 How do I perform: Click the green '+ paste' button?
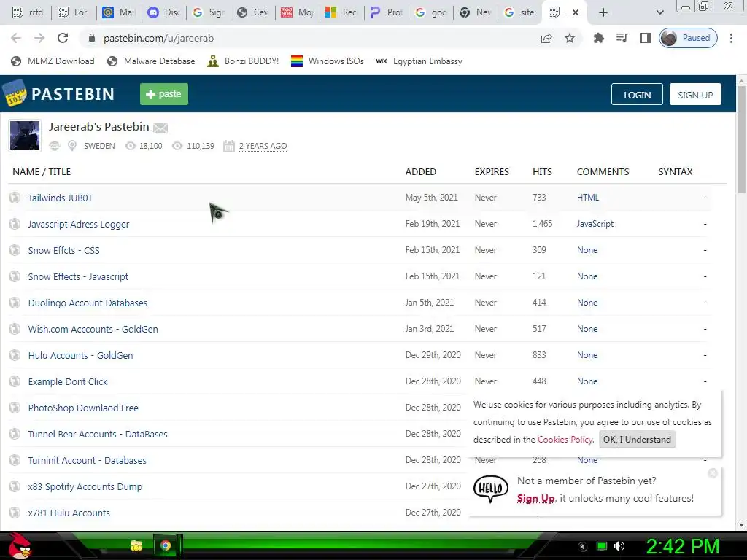point(164,94)
